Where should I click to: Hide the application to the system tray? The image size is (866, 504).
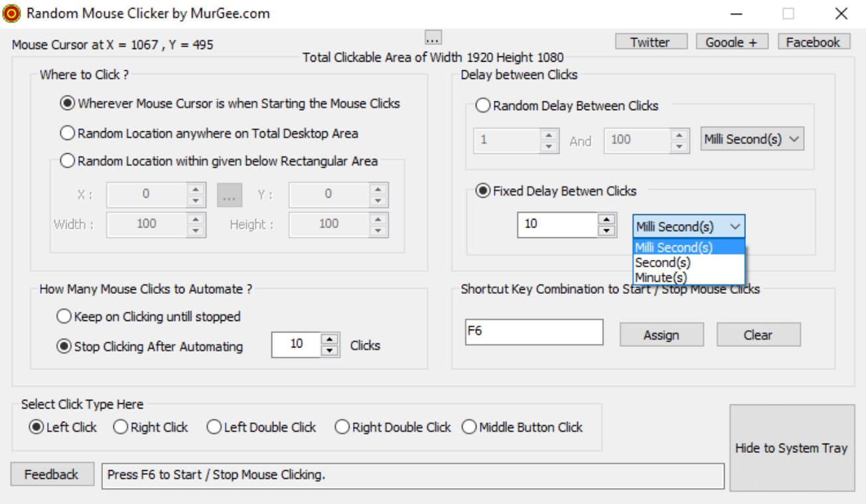(792, 448)
